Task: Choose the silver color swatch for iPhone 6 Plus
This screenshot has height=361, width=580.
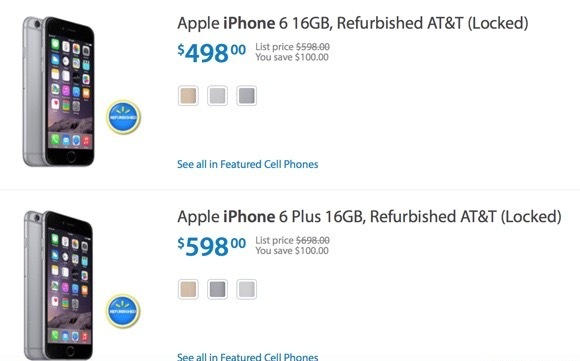Action: pos(247,289)
